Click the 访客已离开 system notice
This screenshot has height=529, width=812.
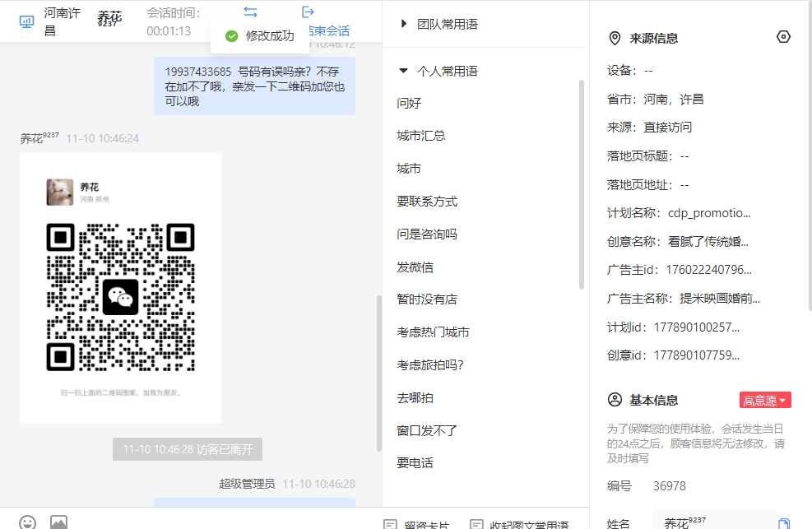point(188,449)
